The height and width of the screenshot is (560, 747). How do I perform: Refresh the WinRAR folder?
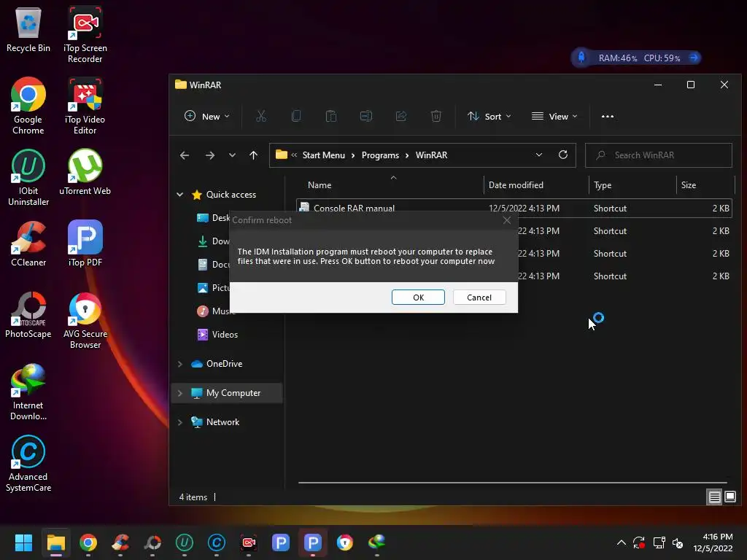563,155
